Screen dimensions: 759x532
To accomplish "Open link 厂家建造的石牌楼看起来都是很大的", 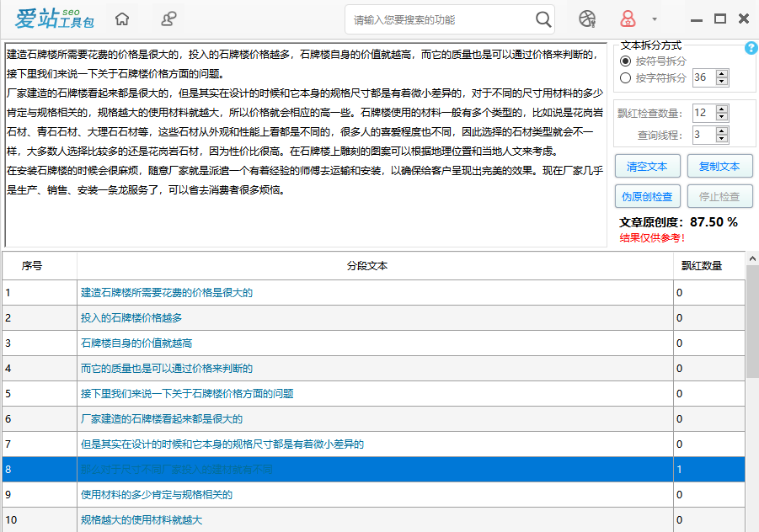I will click(162, 419).
